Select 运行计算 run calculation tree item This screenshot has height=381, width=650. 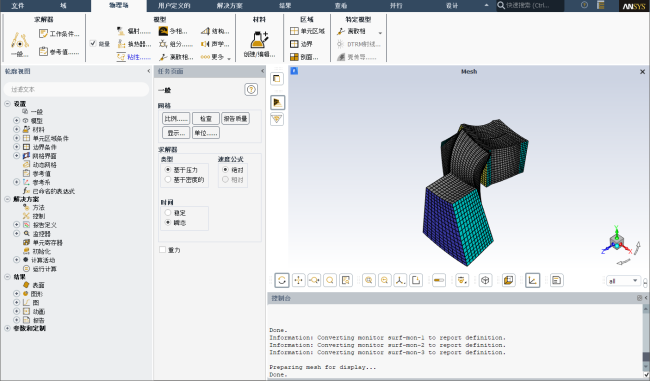44,269
